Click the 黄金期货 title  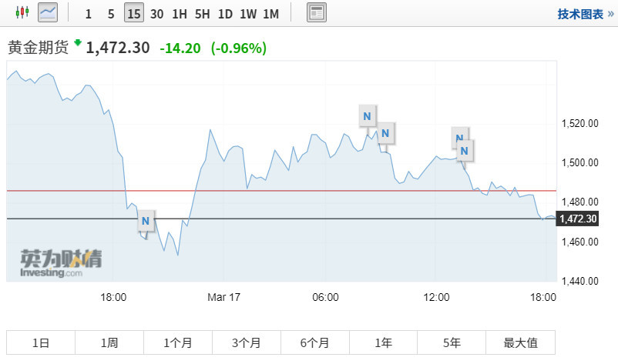click(38, 47)
